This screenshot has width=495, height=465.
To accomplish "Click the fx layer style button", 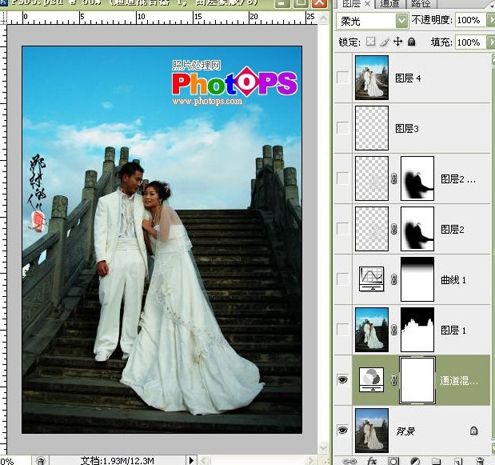I will (x=371, y=461).
